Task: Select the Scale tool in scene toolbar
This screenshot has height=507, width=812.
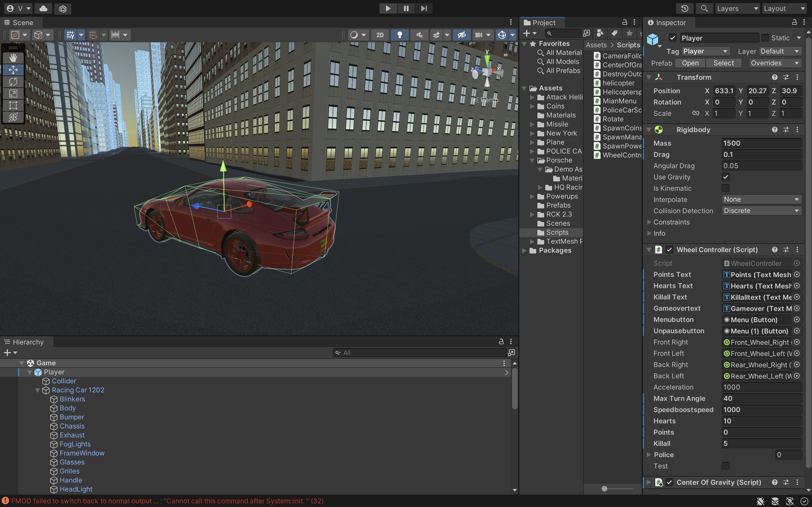Action: (x=13, y=94)
